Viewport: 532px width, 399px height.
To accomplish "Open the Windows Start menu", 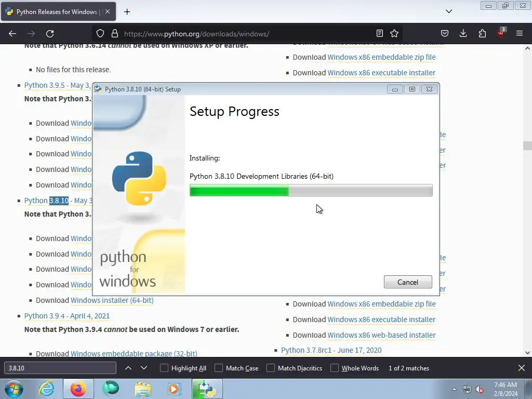I will coord(14,389).
